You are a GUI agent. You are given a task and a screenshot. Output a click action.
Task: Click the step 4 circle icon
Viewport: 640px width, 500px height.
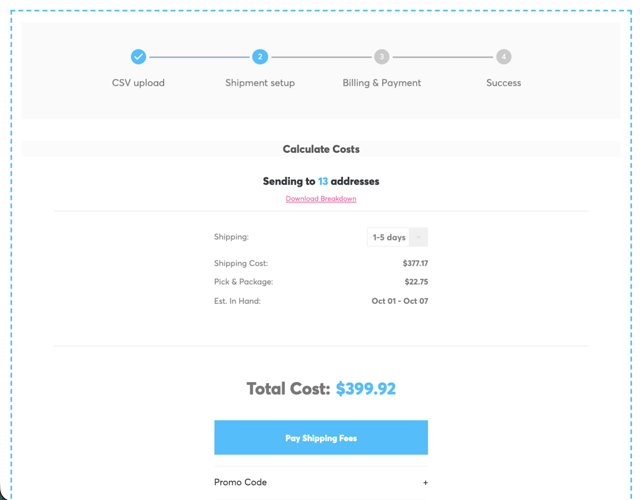(x=503, y=57)
